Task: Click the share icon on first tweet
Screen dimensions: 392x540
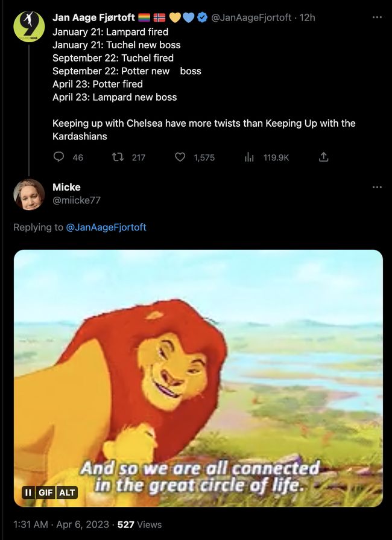Action: click(x=323, y=157)
